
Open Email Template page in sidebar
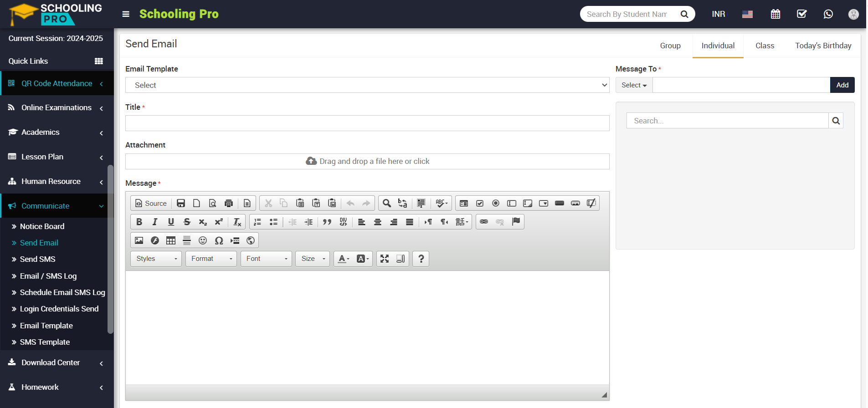[46, 326]
